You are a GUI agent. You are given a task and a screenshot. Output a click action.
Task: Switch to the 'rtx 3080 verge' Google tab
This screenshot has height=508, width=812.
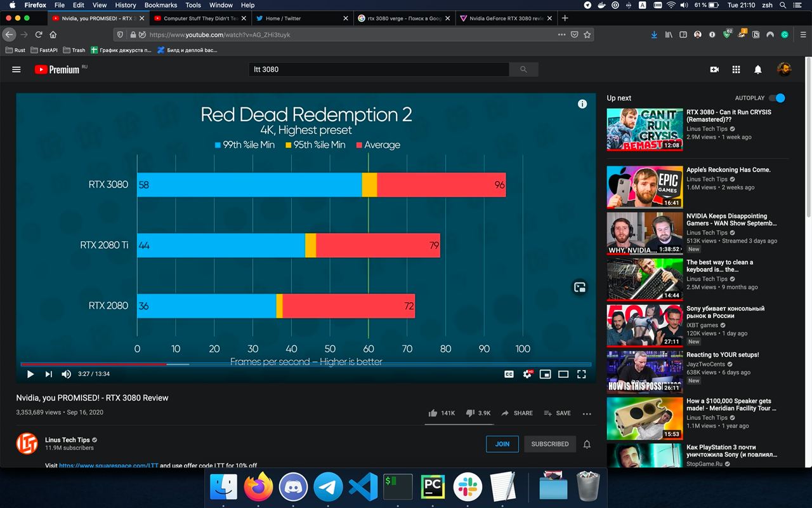coord(404,18)
